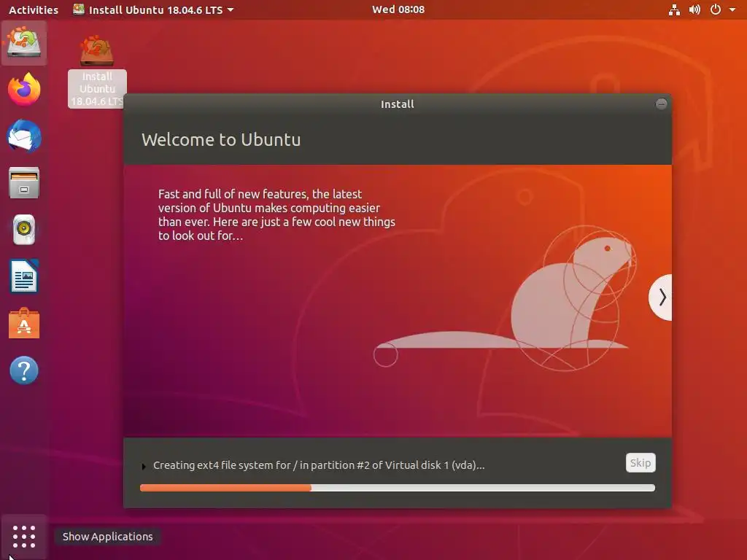
Task: Open the Help dock icon
Action: point(24,370)
